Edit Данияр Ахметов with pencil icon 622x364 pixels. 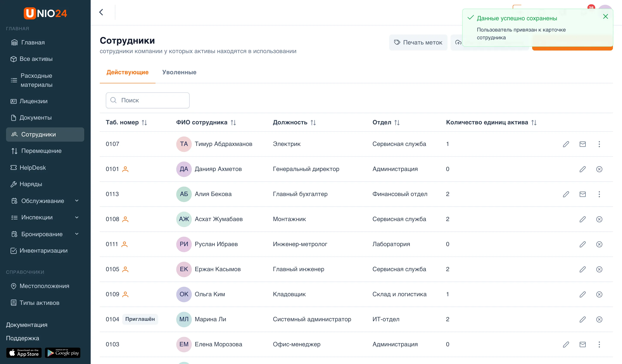click(x=582, y=169)
